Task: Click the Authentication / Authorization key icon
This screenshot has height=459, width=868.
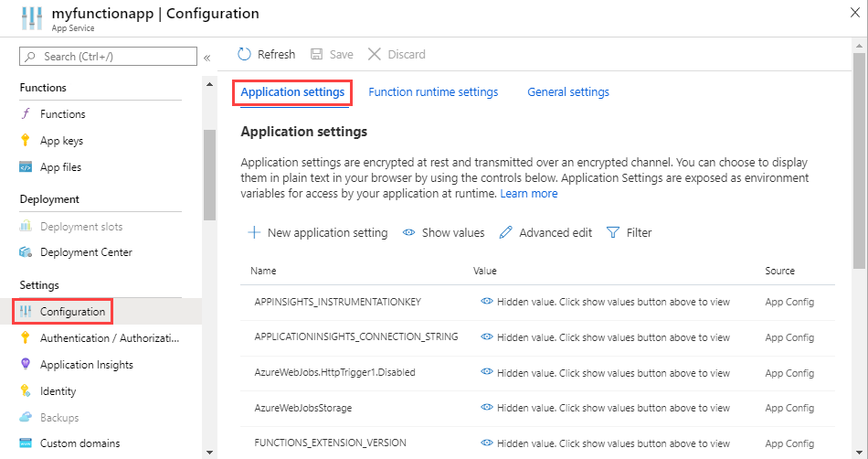Action: click(x=26, y=338)
